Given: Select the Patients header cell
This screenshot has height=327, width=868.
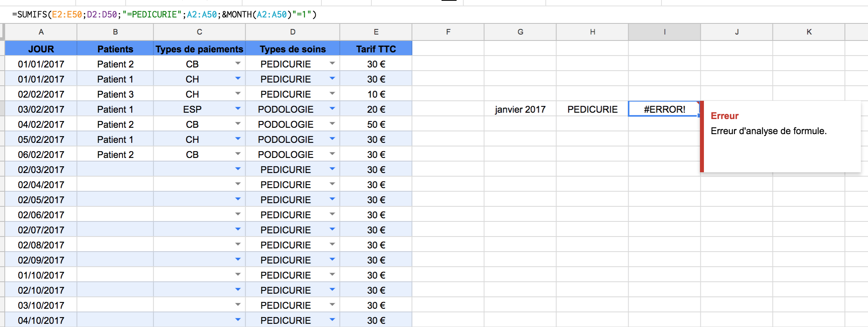Looking at the screenshot, I should tap(115, 48).
